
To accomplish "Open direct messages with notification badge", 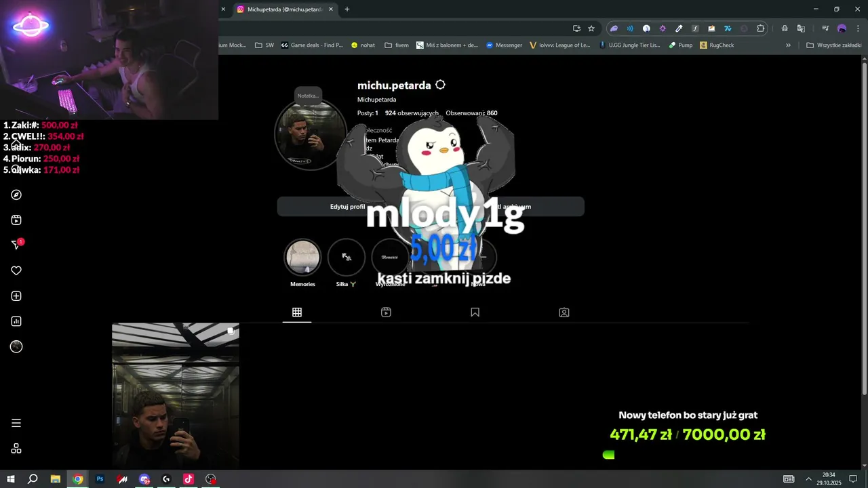I will (x=17, y=245).
